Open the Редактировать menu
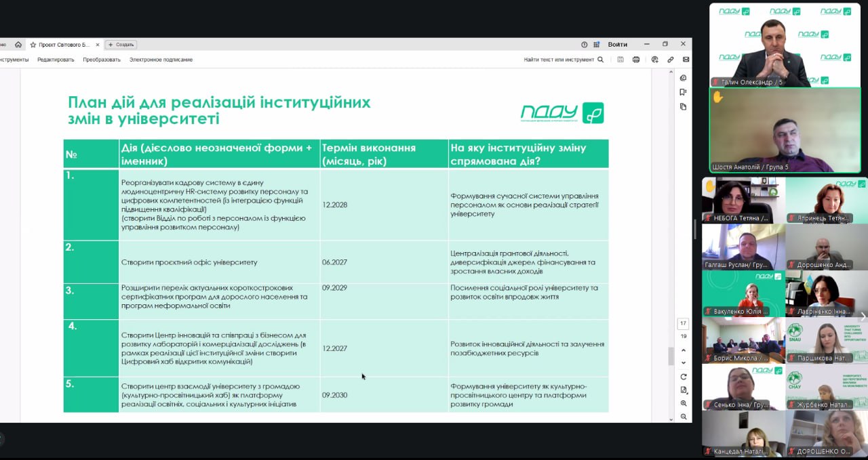 (56, 60)
